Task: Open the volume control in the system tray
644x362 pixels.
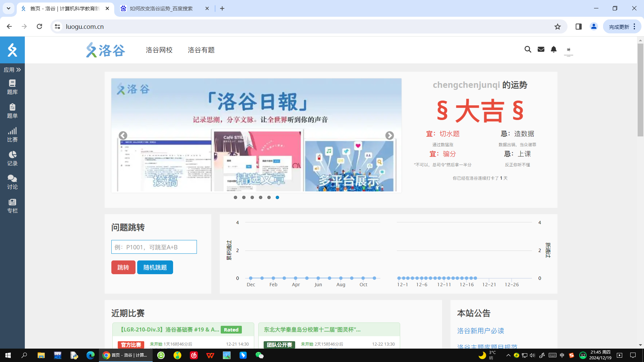Action: click(532, 355)
